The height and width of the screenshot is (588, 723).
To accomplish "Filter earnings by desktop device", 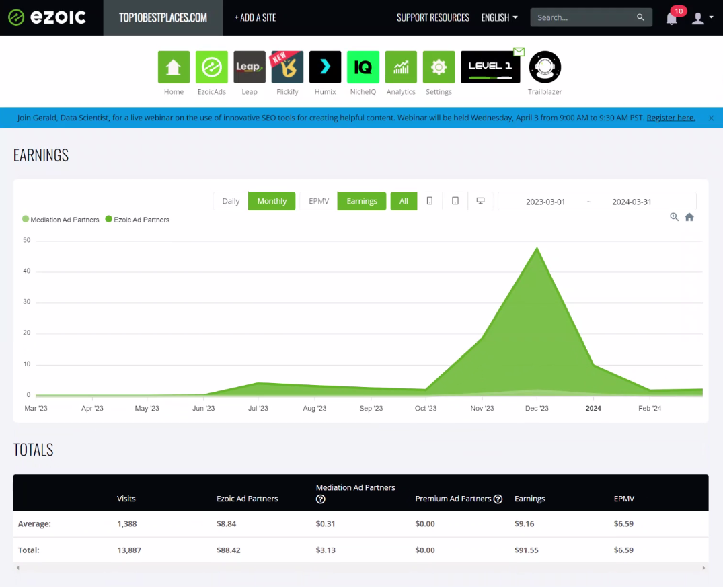I will click(x=480, y=201).
